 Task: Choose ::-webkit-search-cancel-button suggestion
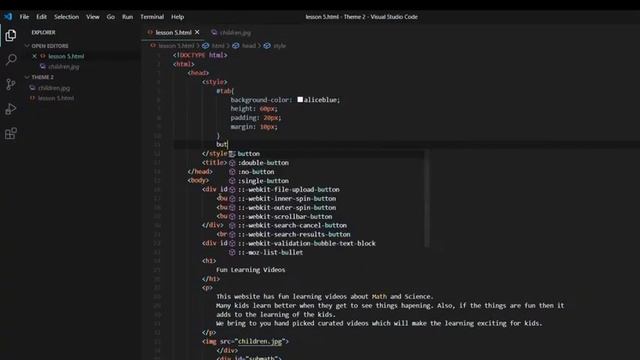coord(327,226)
